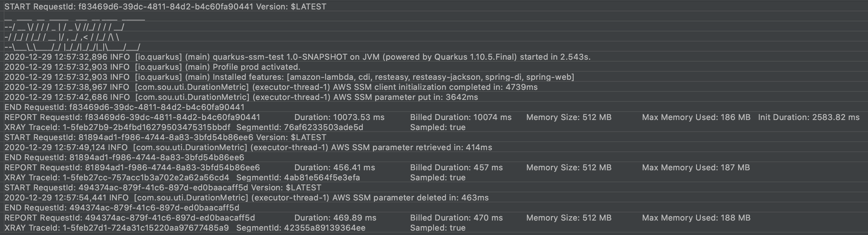Click the END RequestId f83469d6 line
This screenshot has height=235, width=868.
[x=124, y=107]
